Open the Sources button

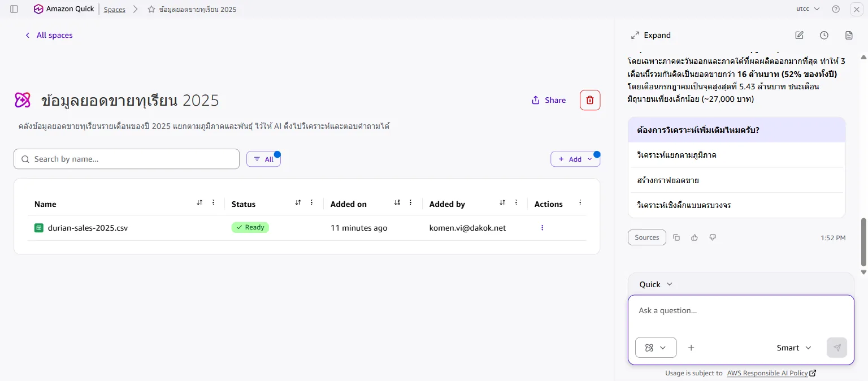[647, 237]
